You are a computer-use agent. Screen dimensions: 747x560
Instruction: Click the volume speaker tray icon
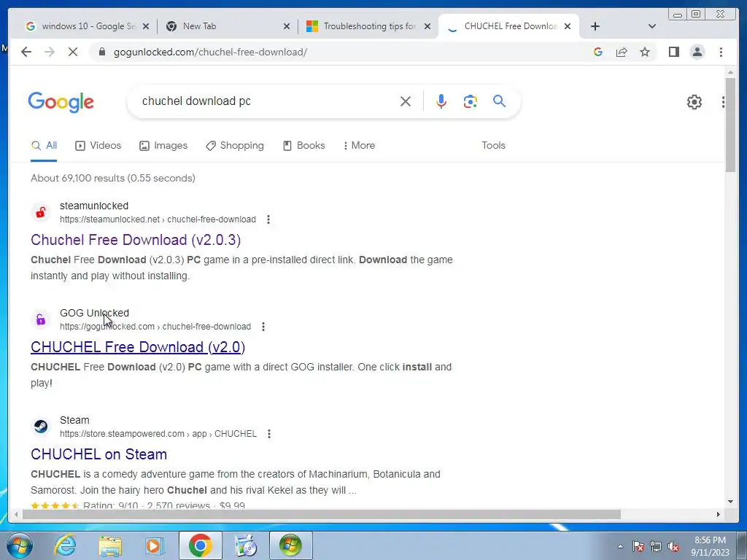[673, 546]
